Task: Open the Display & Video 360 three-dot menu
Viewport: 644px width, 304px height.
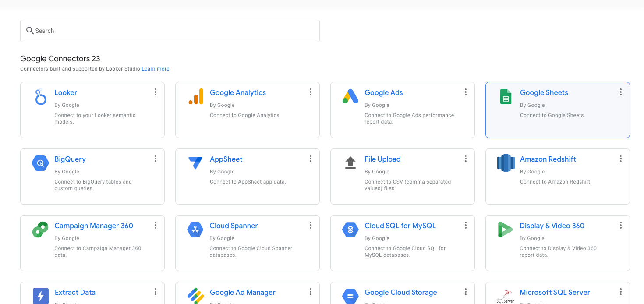Action: [620, 225]
